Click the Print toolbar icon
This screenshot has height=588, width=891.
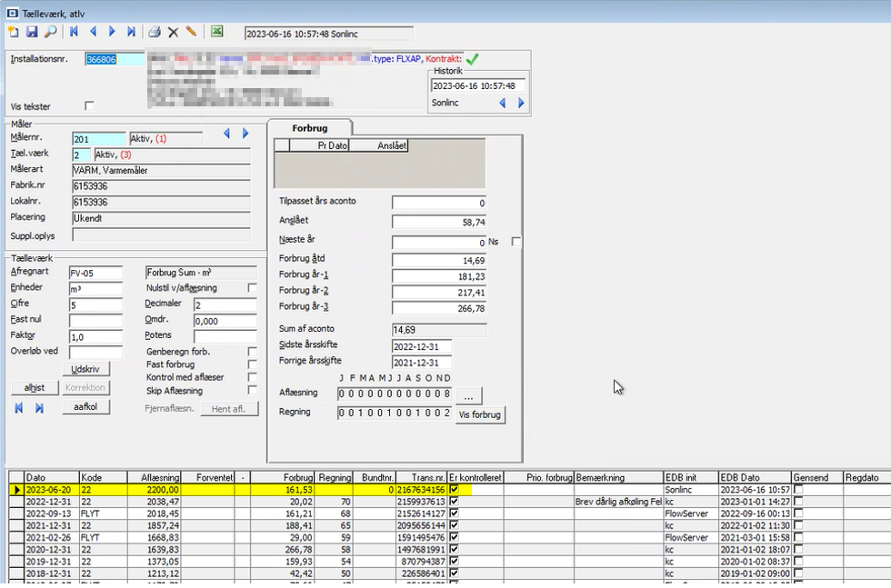tap(154, 32)
